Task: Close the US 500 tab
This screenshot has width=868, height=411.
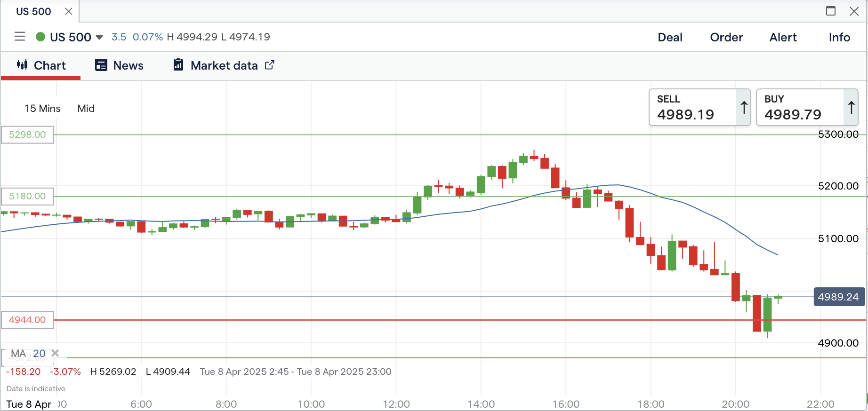Action: [69, 11]
